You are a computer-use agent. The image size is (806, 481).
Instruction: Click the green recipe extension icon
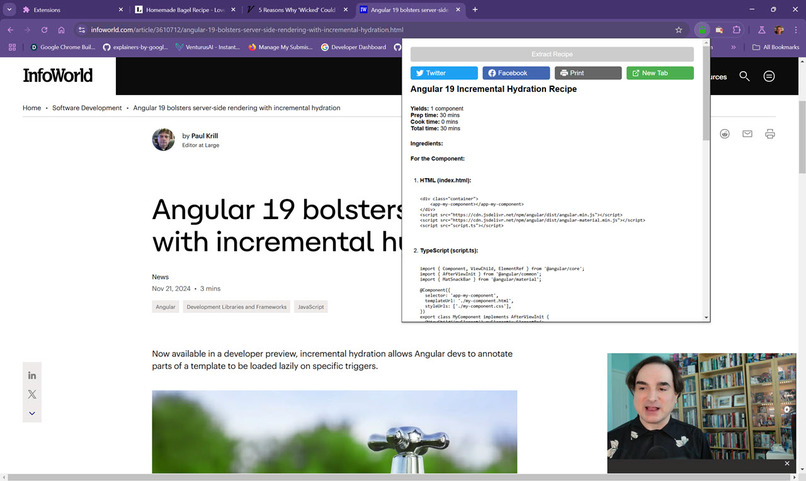[x=702, y=30]
